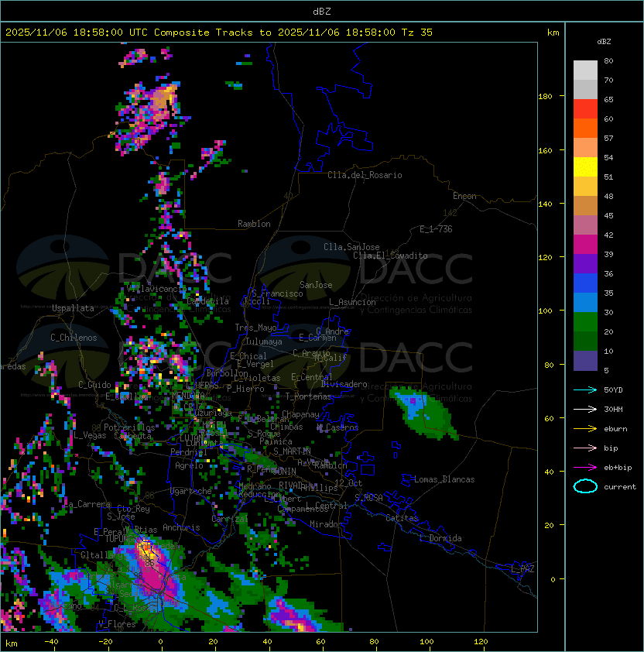This screenshot has height=652, width=644.
Task: Click the '180' km vertical axis tick label
Action: [546, 97]
